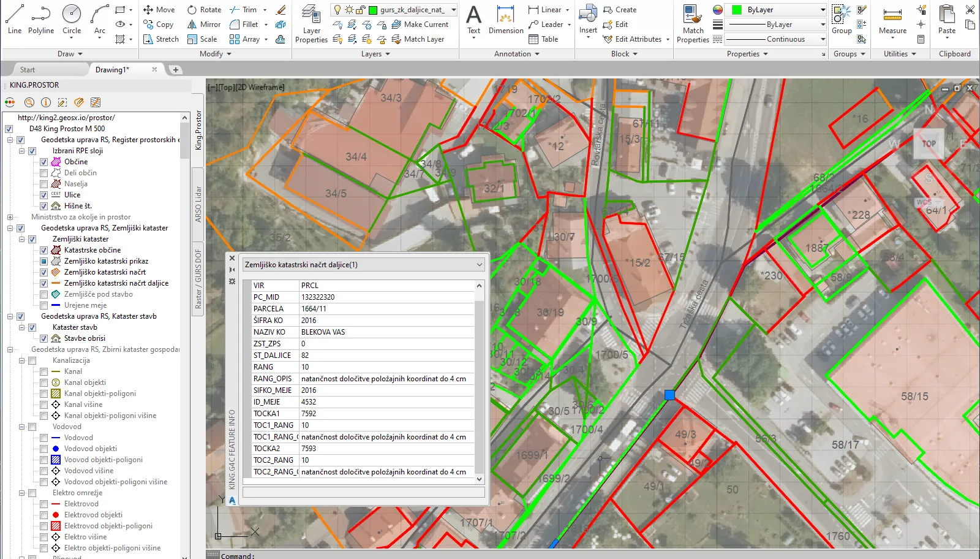Open the ARSO Lidar side tab
Screen dimensions: 980x559
click(198, 204)
